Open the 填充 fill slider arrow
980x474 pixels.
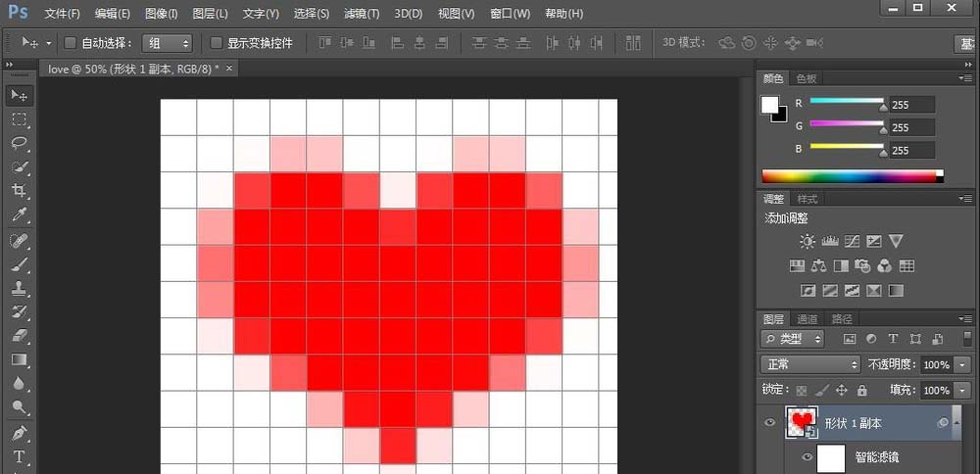pos(962,391)
